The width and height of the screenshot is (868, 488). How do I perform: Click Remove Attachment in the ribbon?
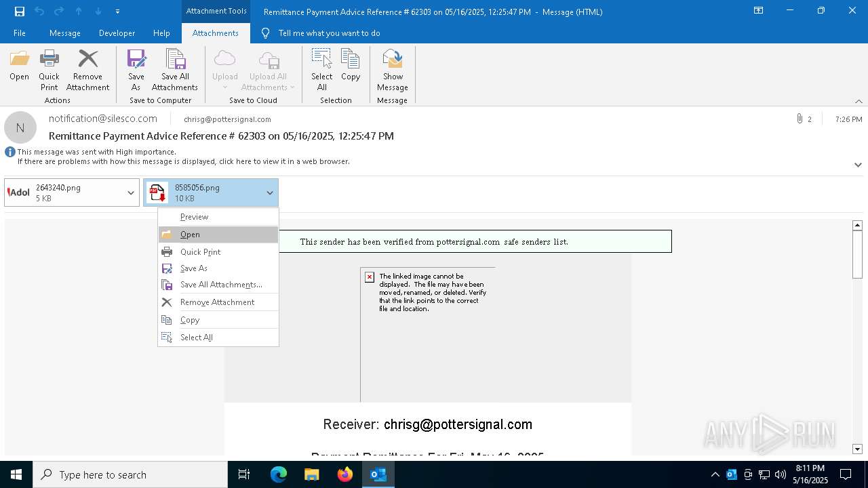click(x=87, y=70)
